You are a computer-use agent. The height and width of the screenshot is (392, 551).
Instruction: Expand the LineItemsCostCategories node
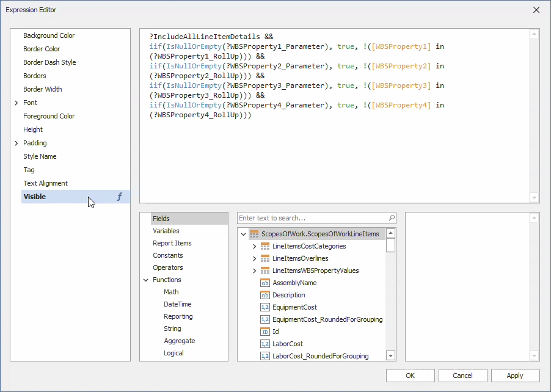pos(254,246)
